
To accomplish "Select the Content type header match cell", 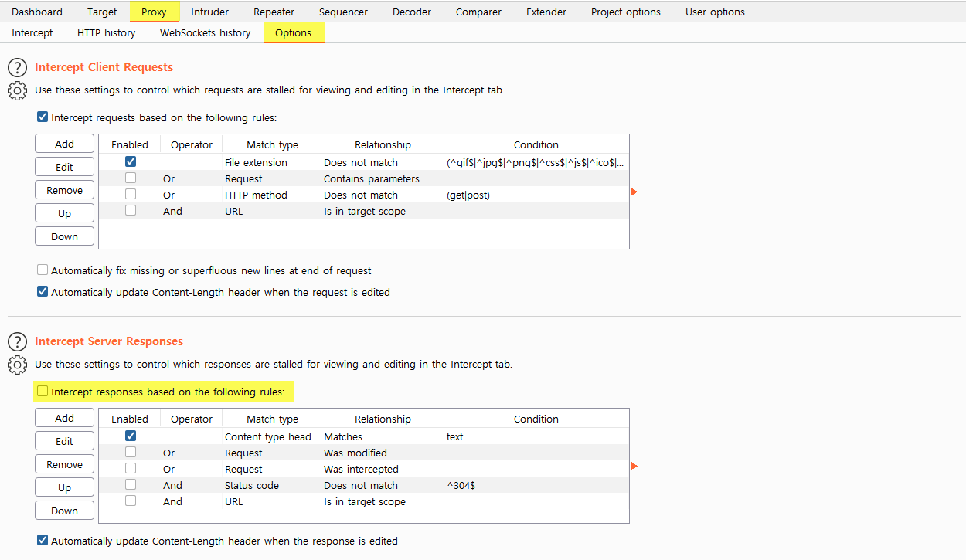I will [x=272, y=436].
